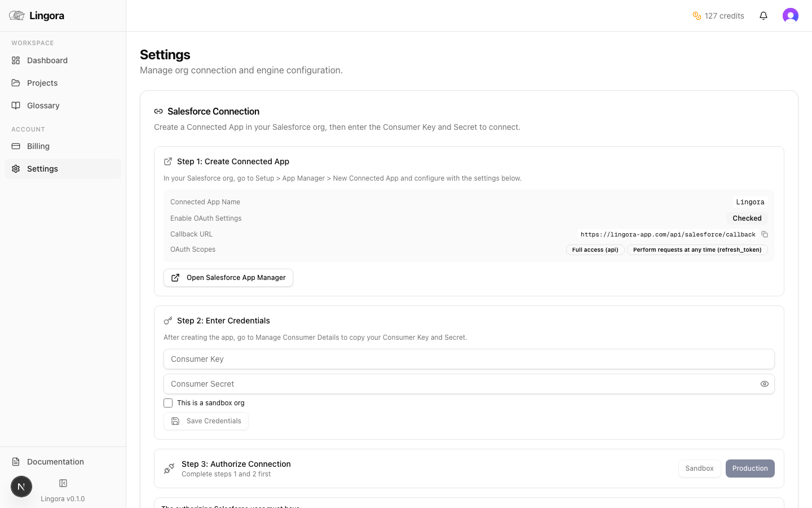Open the Projects section
This screenshot has height=508, width=812.
[x=42, y=82]
